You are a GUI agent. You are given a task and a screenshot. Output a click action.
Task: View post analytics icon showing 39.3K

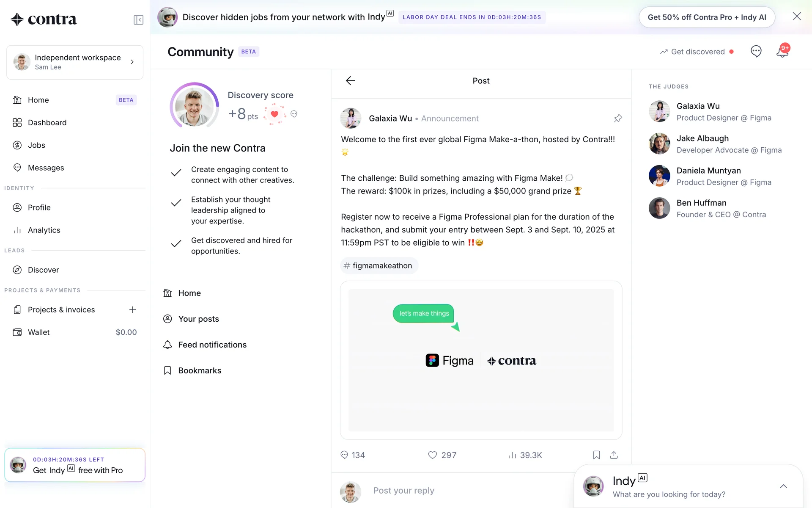[513, 455]
